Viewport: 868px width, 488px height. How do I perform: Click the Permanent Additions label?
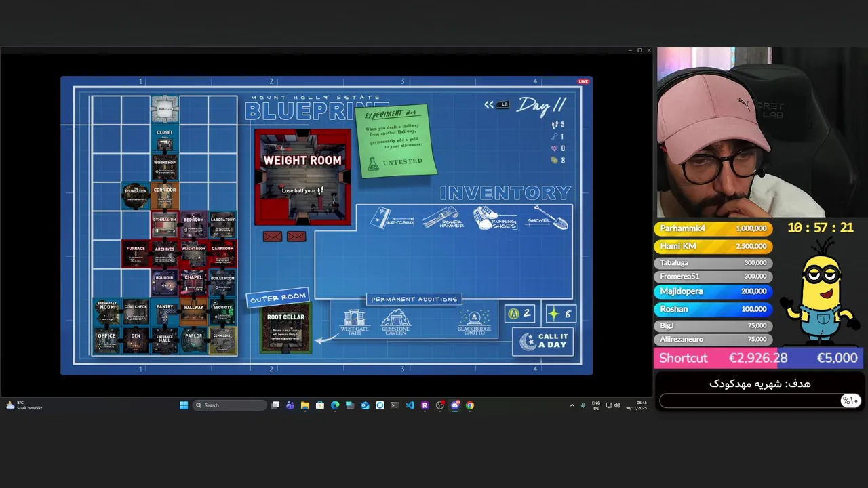pyautogui.click(x=414, y=299)
